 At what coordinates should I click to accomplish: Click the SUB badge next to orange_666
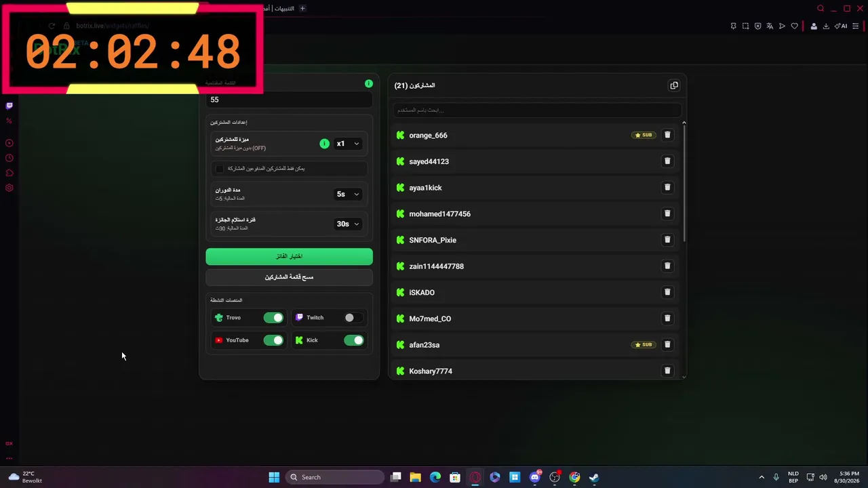[643, 135]
